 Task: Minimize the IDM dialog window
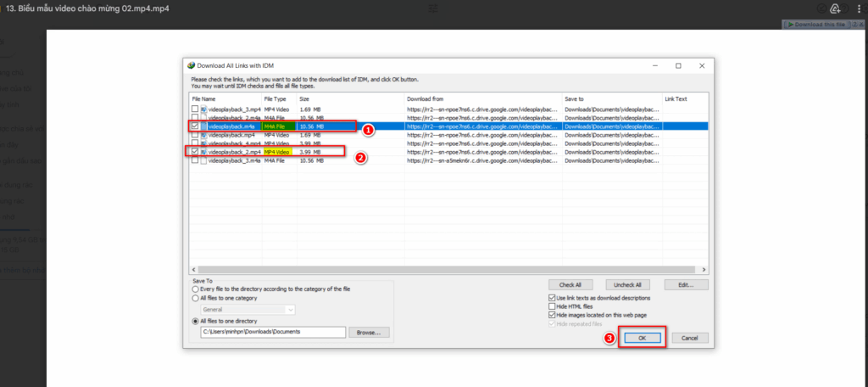(655, 65)
